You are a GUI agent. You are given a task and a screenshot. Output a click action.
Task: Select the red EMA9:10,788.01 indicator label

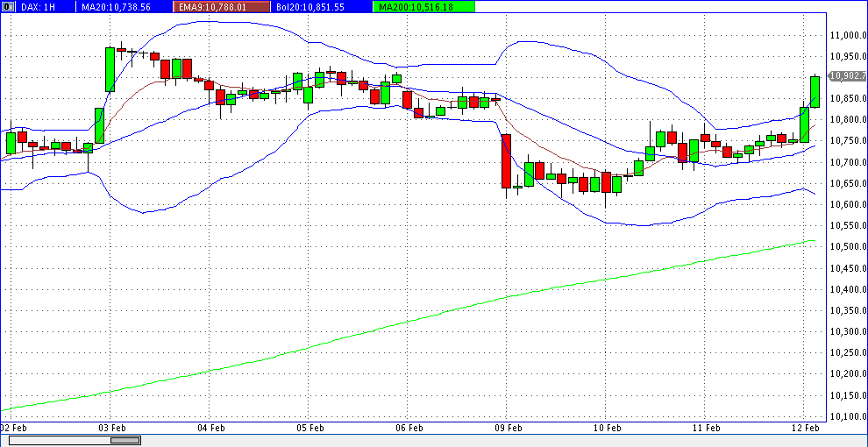click(x=221, y=7)
